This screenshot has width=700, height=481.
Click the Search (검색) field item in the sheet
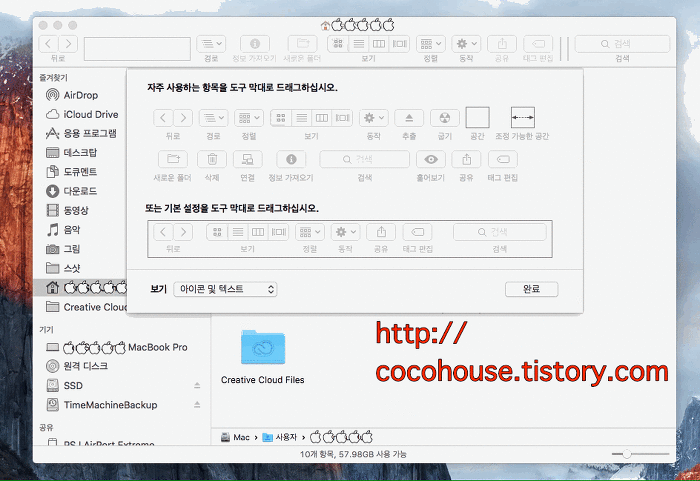click(x=364, y=159)
